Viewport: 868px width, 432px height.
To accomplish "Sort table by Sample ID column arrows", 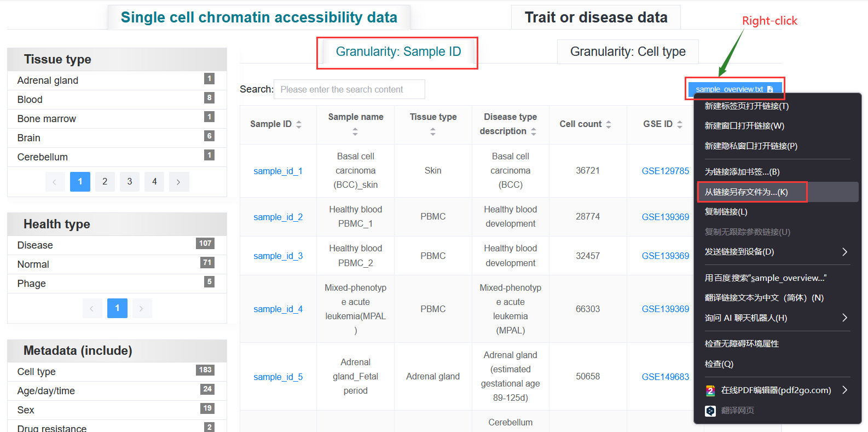I will click(299, 124).
